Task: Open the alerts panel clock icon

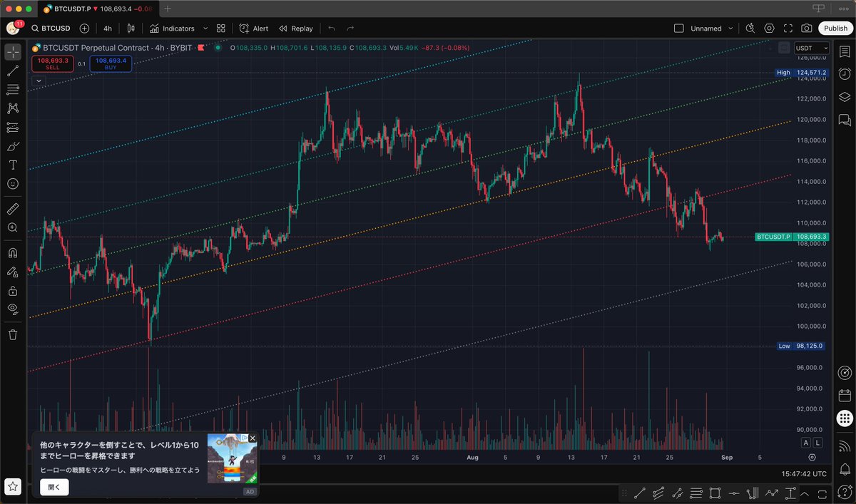Action: pos(845,74)
